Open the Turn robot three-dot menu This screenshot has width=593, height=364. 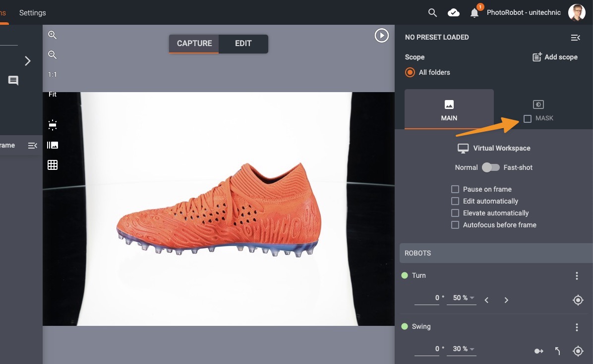[x=577, y=276]
